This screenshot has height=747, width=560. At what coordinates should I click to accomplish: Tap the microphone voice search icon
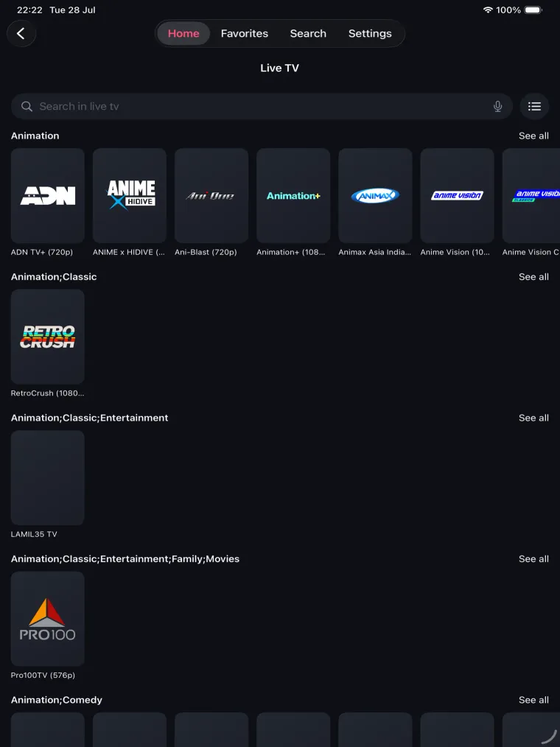coord(497,106)
